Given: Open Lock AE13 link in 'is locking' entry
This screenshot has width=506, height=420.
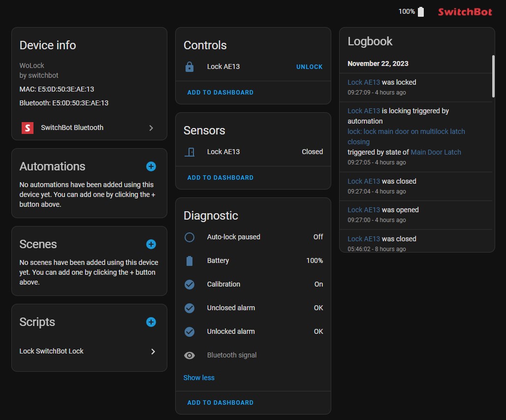Looking at the screenshot, I should [x=364, y=111].
